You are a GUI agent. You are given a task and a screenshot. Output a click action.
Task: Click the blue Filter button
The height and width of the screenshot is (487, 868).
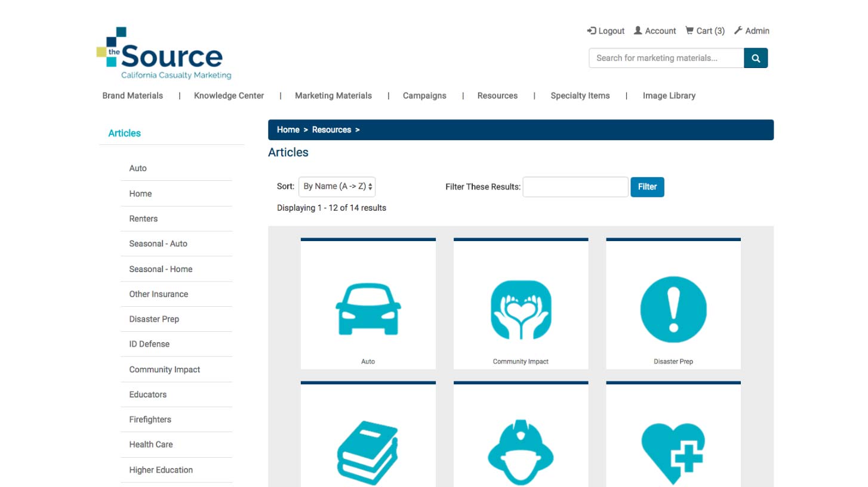[647, 187]
